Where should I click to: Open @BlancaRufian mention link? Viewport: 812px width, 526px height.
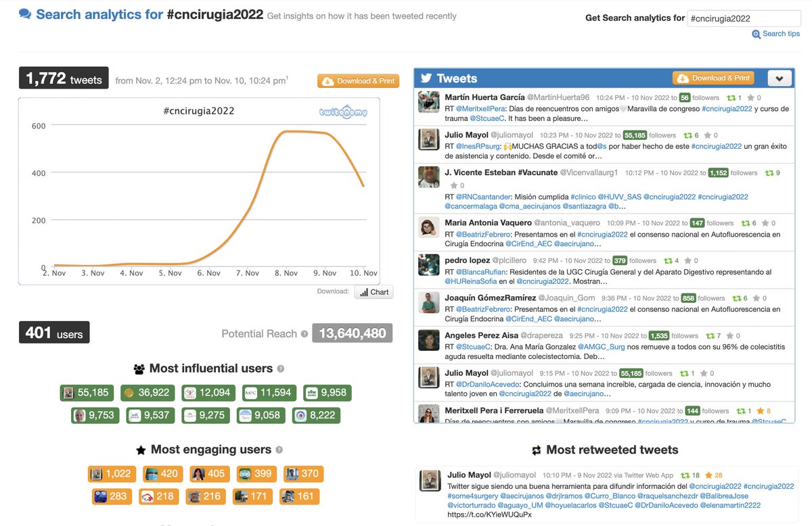pyautogui.click(x=481, y=272)
